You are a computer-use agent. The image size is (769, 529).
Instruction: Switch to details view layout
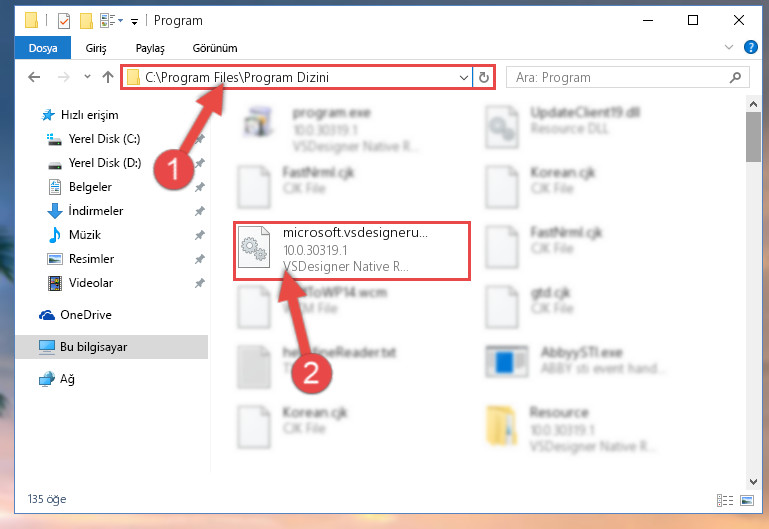tap(725, 500)
